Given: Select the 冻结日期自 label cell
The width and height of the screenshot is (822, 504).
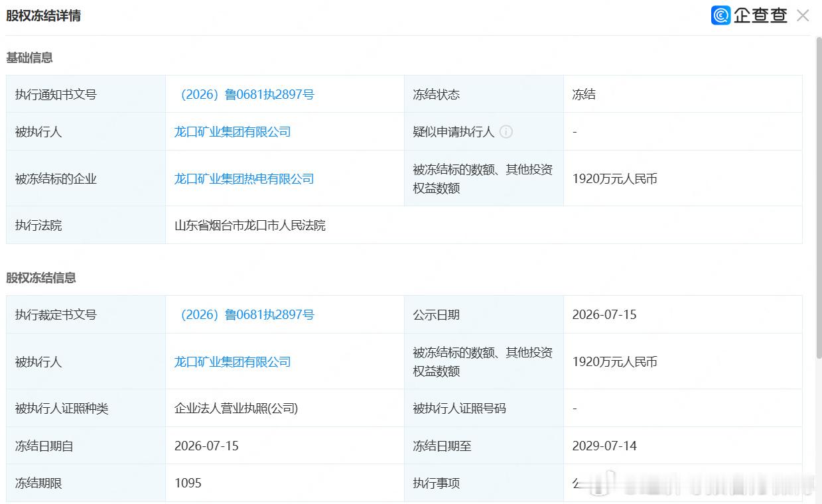Looking at the screenshot, I should [86, 446].
